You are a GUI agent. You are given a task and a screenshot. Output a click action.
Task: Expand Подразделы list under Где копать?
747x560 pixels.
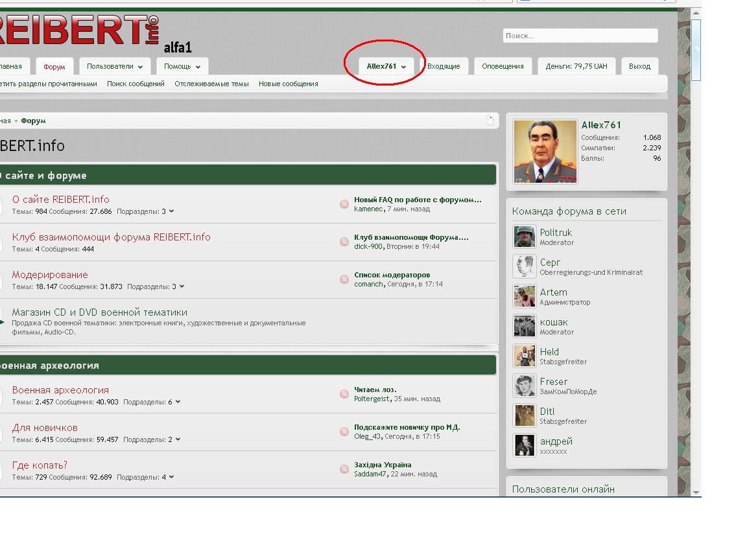(171, 477)
